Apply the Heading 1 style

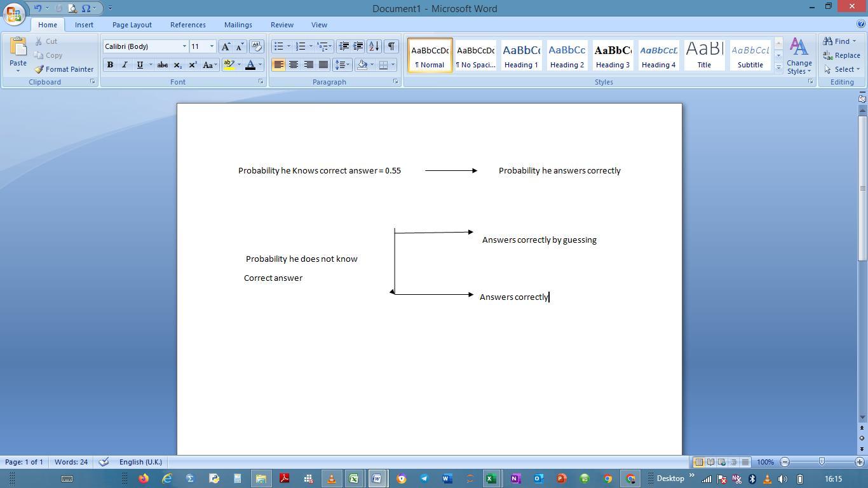(x=522, y=55)
